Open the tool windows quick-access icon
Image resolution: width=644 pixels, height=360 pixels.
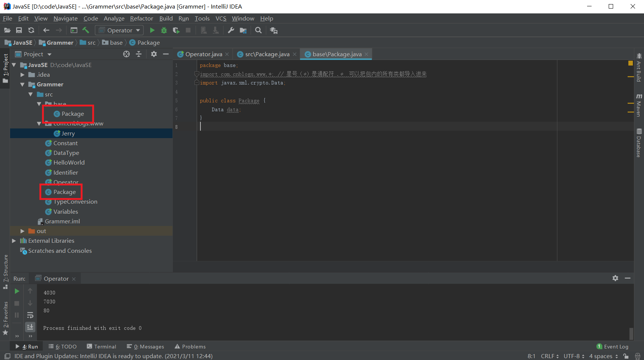7,356
